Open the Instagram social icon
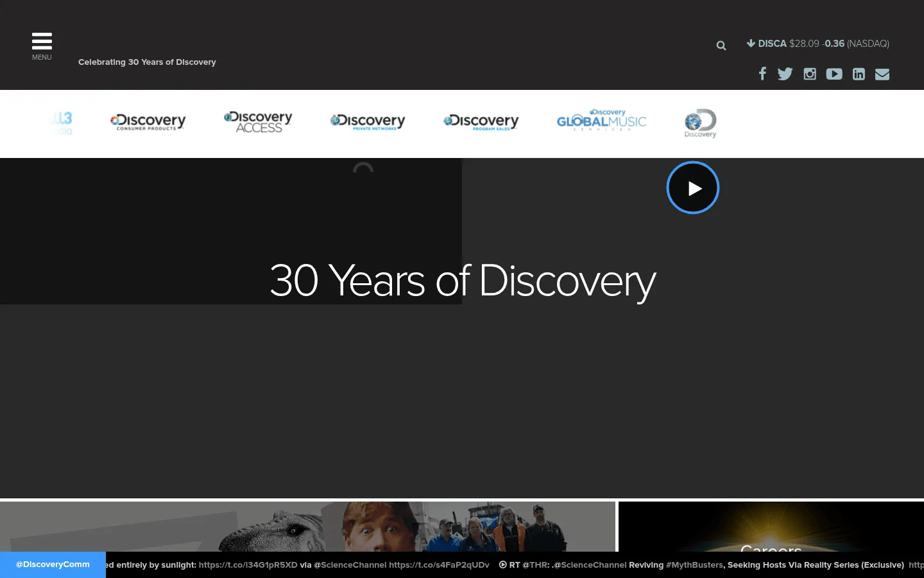Screen dimensions: 924x578 point(810,74)
